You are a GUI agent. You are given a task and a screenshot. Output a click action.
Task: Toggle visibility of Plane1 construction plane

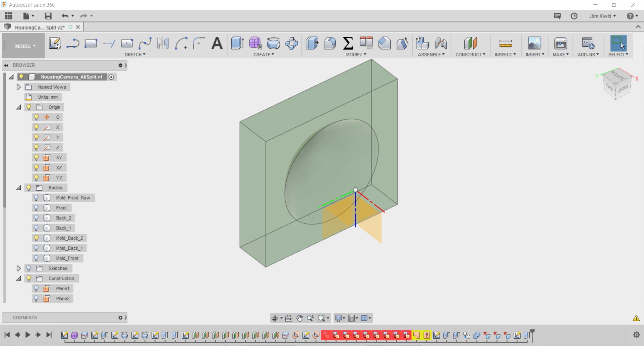(x=36, y=288)
